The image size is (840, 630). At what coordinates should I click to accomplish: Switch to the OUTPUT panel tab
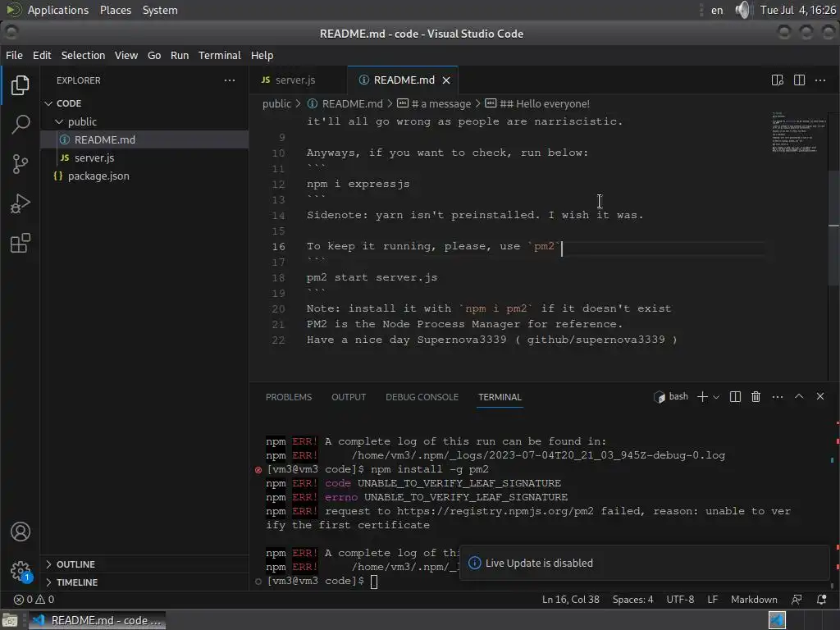point(349,397)
